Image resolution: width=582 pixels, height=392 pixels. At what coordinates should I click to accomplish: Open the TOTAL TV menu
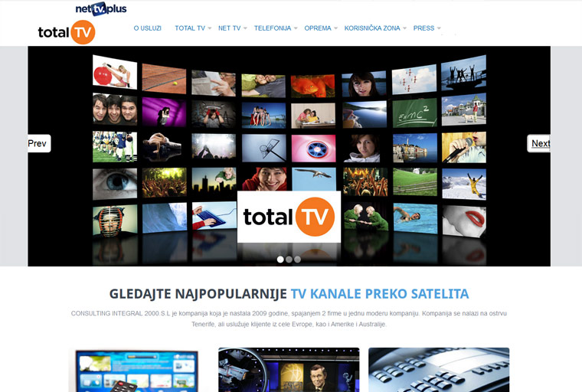[x=190, y=28]
